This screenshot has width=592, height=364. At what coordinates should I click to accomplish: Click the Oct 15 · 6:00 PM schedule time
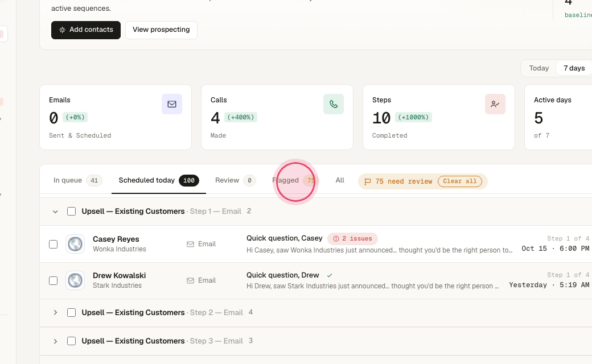tap(556, 249)
